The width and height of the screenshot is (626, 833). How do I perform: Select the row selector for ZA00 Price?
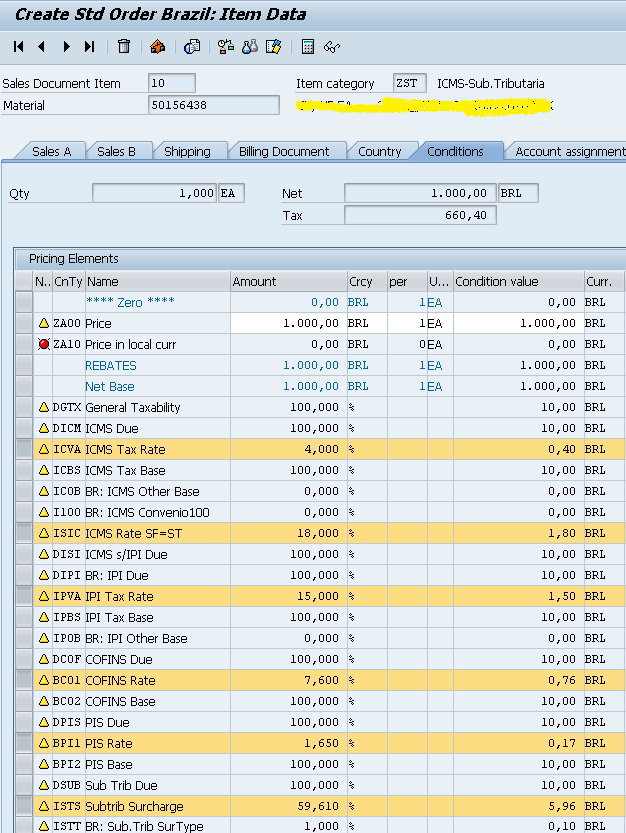(x=24, y=323)
